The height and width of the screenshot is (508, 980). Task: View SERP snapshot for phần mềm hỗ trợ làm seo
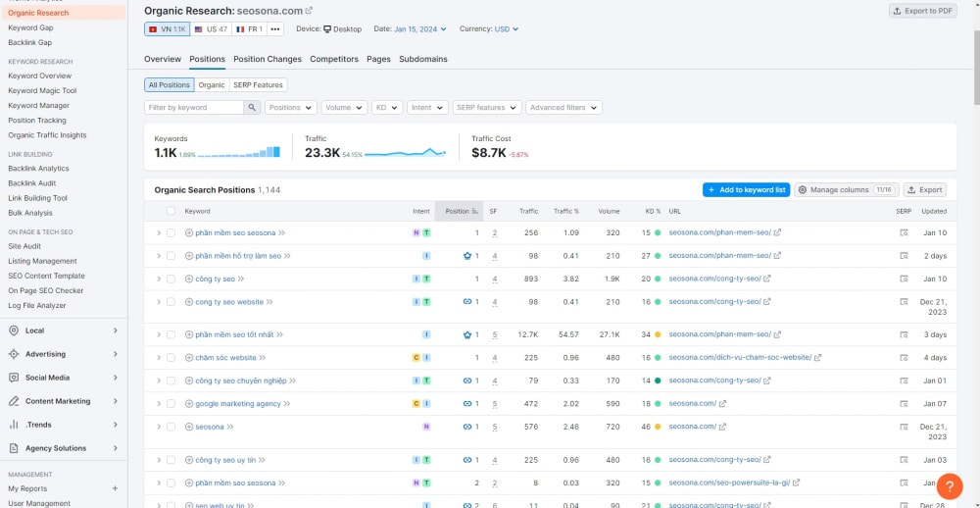coord(904,256)
